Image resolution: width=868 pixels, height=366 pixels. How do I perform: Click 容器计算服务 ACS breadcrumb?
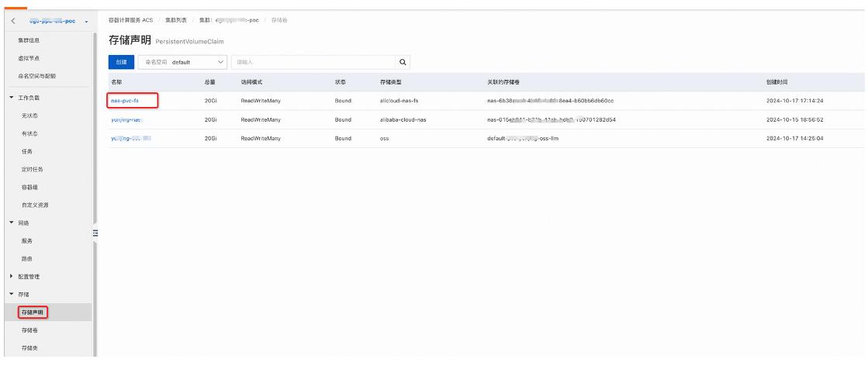pyautogui.click(x=130, y=20)
